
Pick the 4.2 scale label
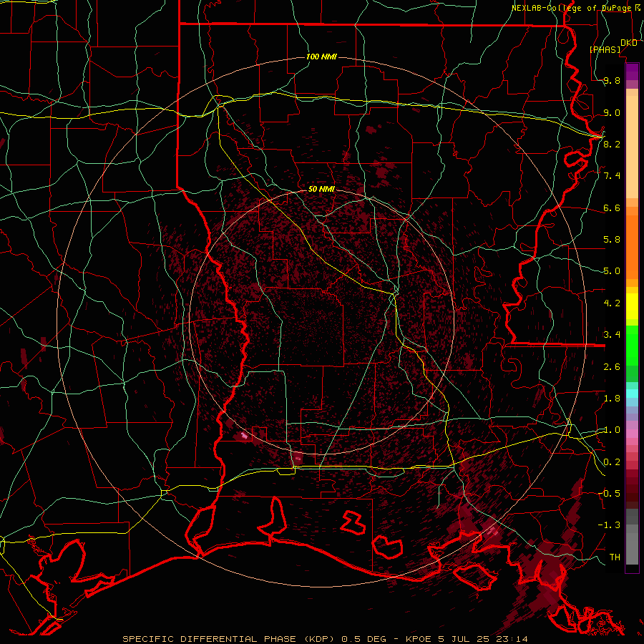click(612, 303)
